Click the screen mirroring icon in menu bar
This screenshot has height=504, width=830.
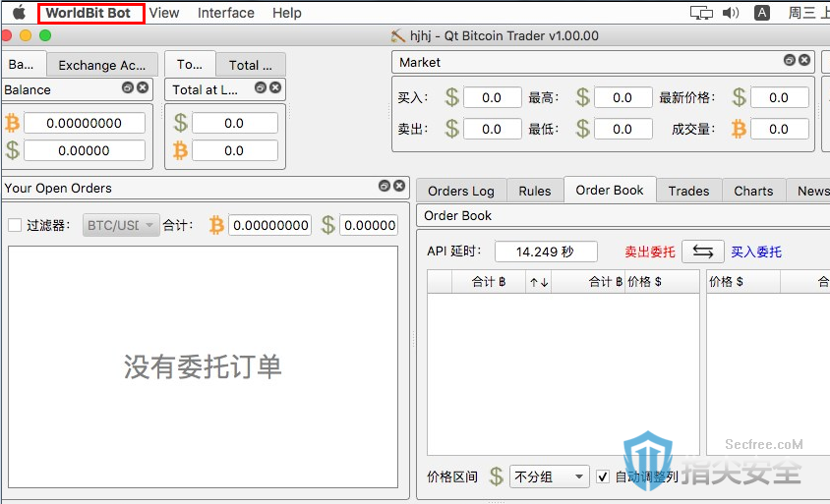[x=701, y=13]
